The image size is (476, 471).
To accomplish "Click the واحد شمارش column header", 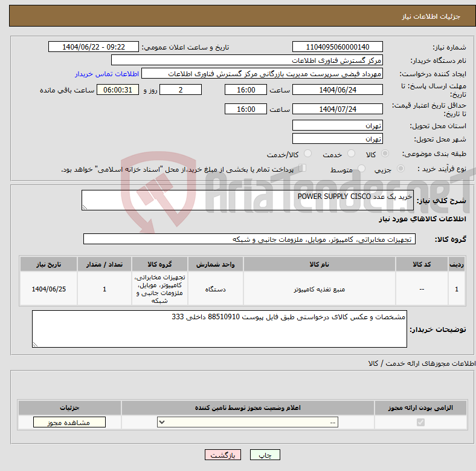I will 215,264.
